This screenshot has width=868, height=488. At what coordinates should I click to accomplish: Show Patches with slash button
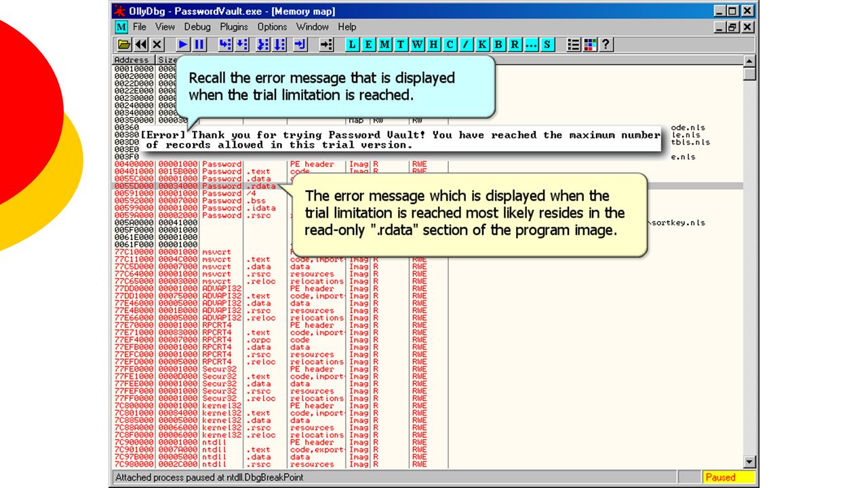(x=466, y=45)
